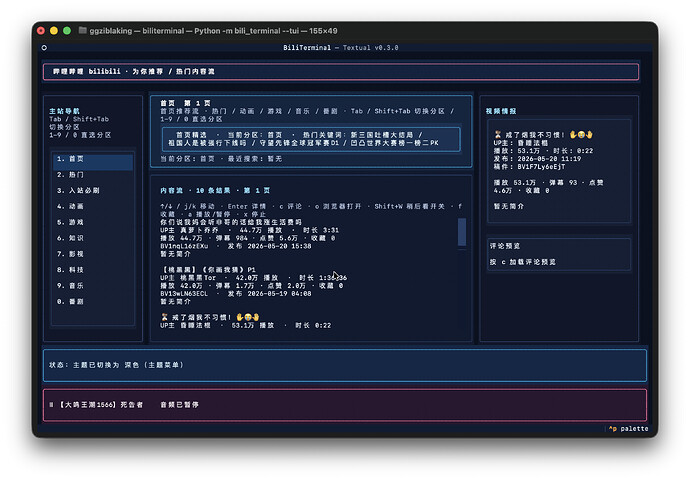This screenshot has width=690, height=480.
Task: Click the 当前分区: 首页 · 最近搜索: 暂无 line
Action: [x=221, y=159]
